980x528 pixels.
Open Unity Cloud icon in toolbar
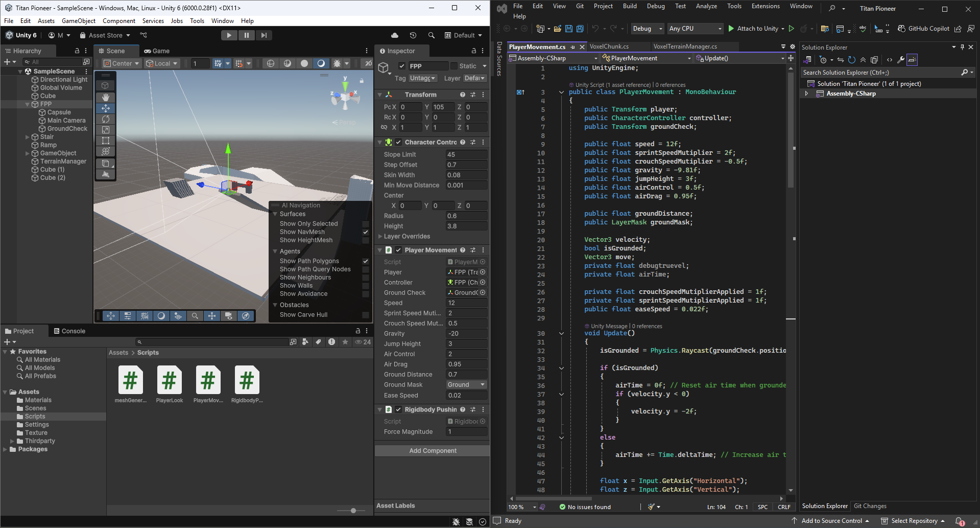tap(395, 35)
